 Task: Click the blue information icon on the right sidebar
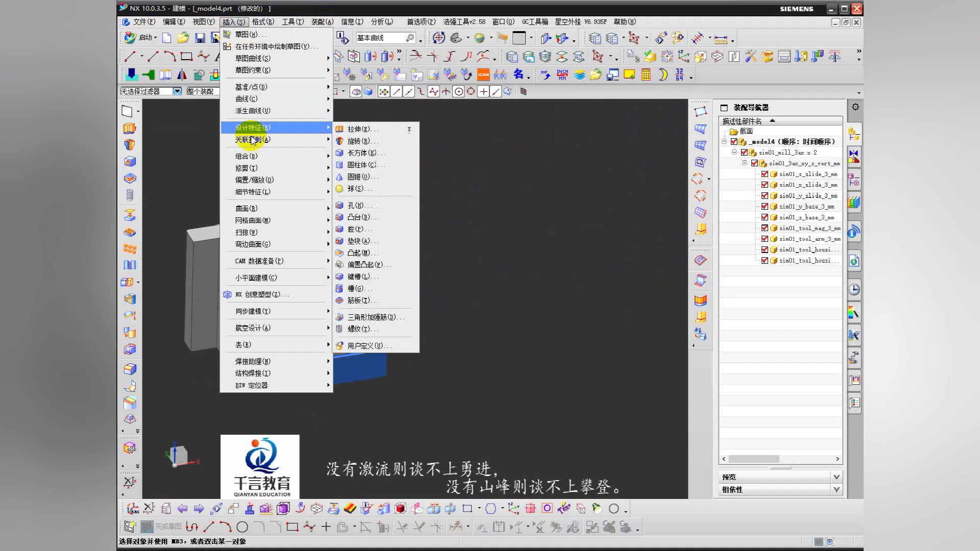click(x=853, y=231)
